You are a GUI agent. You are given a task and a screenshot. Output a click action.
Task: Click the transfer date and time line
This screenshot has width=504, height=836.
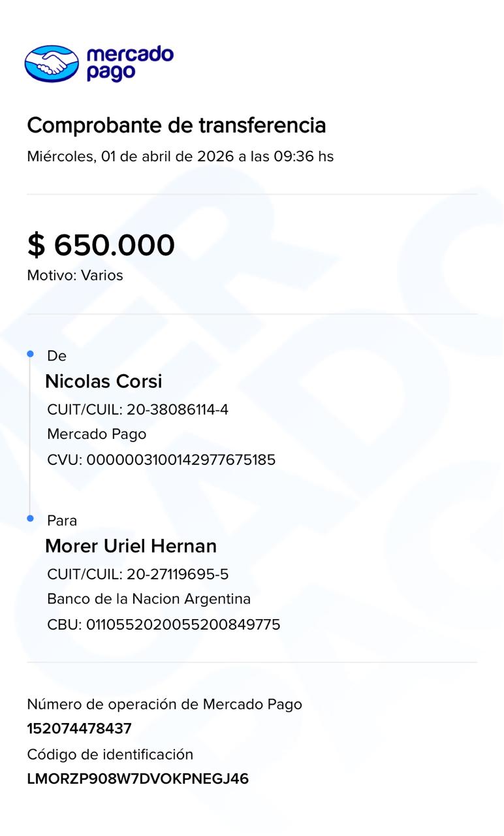pyautogui.click(x=180, y=157)
